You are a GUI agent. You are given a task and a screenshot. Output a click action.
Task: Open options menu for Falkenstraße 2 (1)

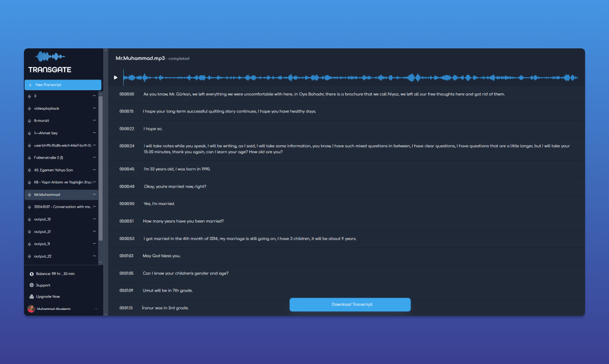click(94, 158)
